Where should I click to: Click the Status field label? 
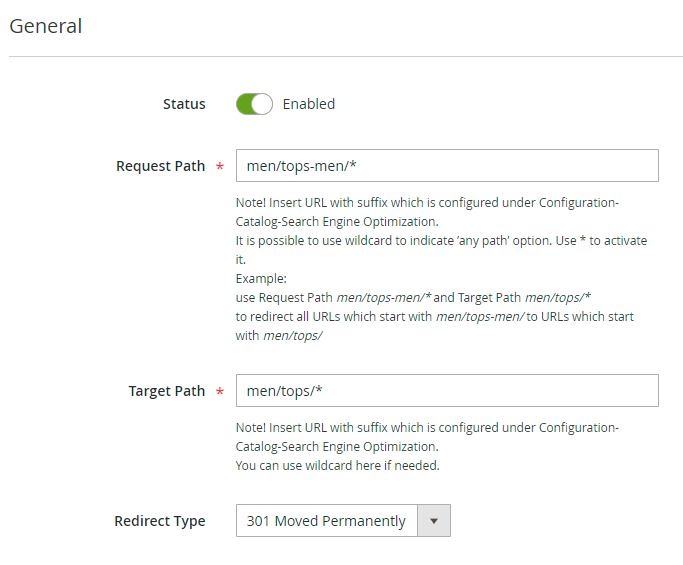pos(184,104)
